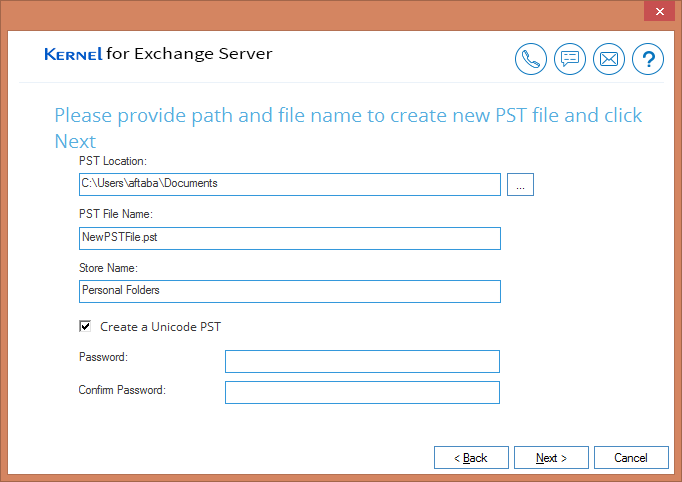Image resolution: width=682 pixels, height=482 pixels.
Task: Open the live chat icon
Action: pos(570,59)
